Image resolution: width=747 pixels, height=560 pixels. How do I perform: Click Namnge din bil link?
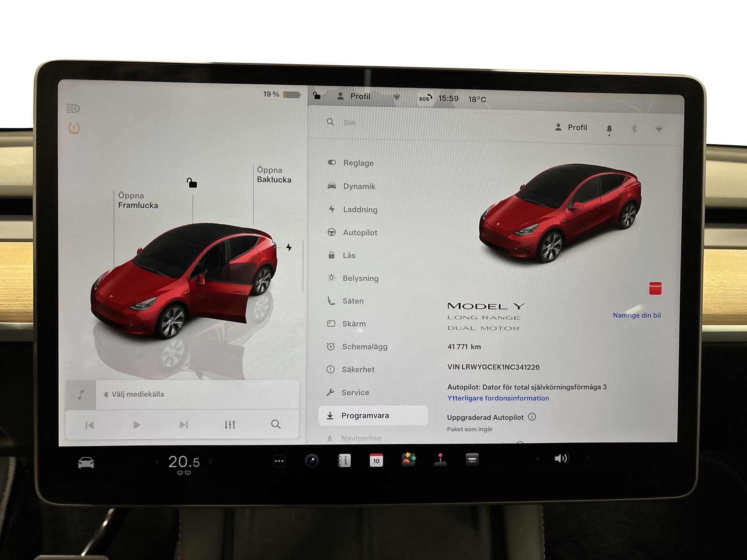[637, 315]
